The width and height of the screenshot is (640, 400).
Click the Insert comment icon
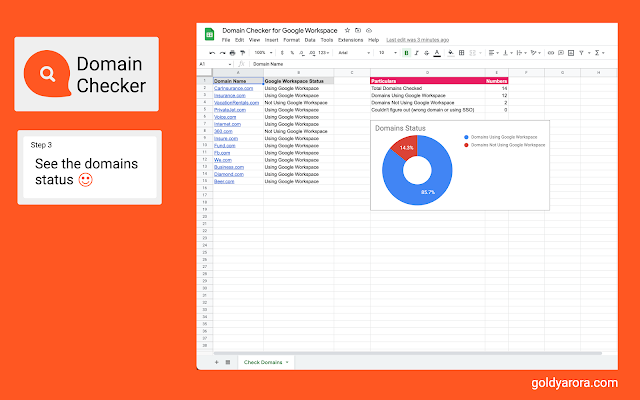pos(561,53)
